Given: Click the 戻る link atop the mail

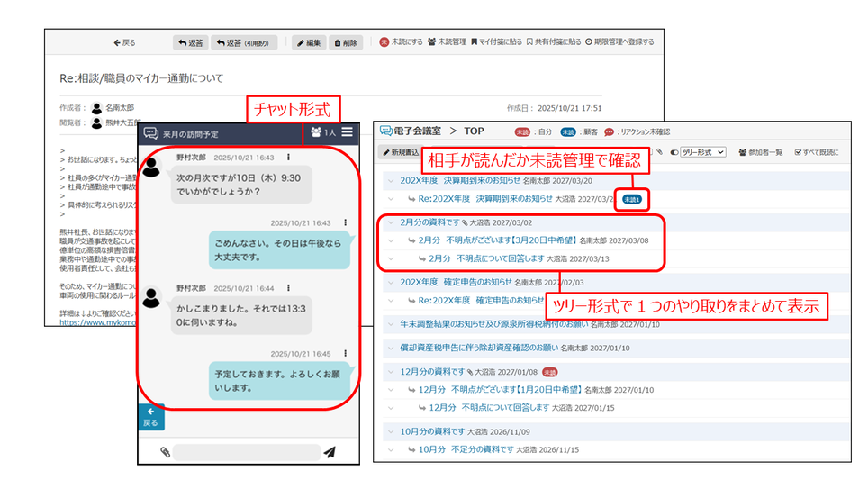Looking at the screenshot, I should pos(124,42).
